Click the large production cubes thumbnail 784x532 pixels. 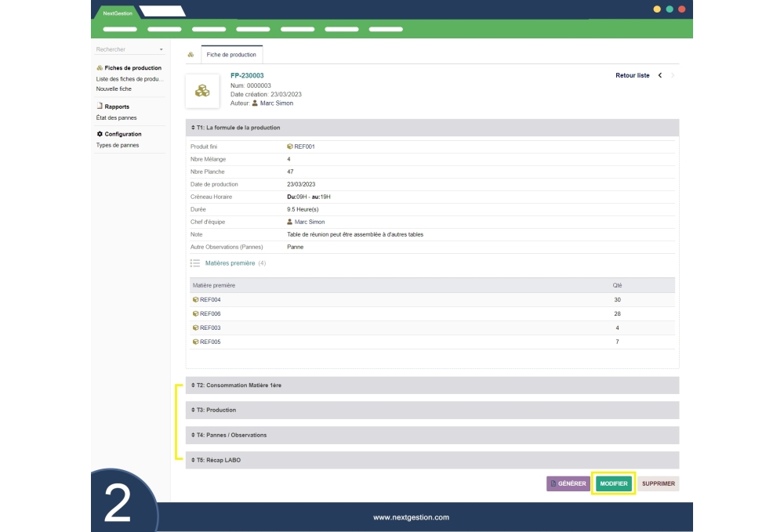[201, 91]
